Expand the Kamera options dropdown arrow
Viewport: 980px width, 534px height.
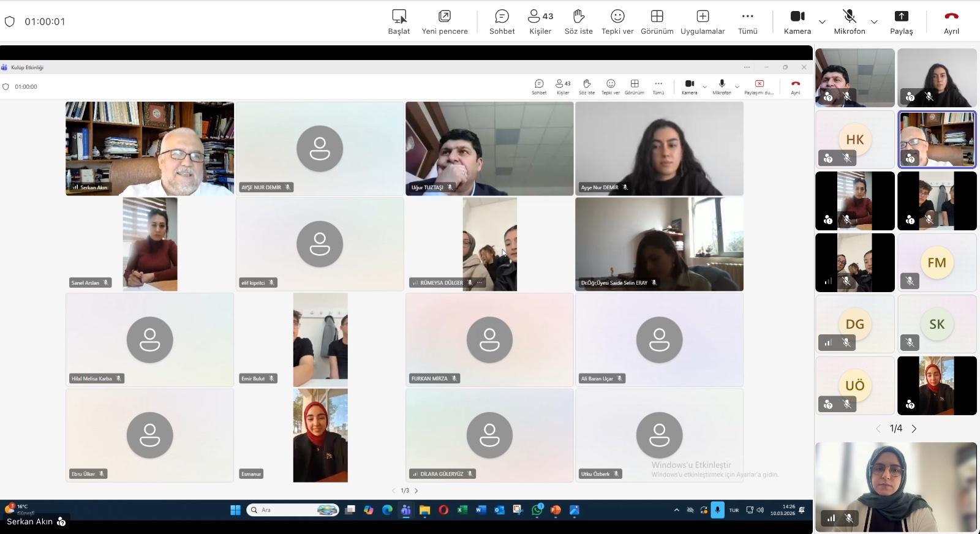[823, 22]
